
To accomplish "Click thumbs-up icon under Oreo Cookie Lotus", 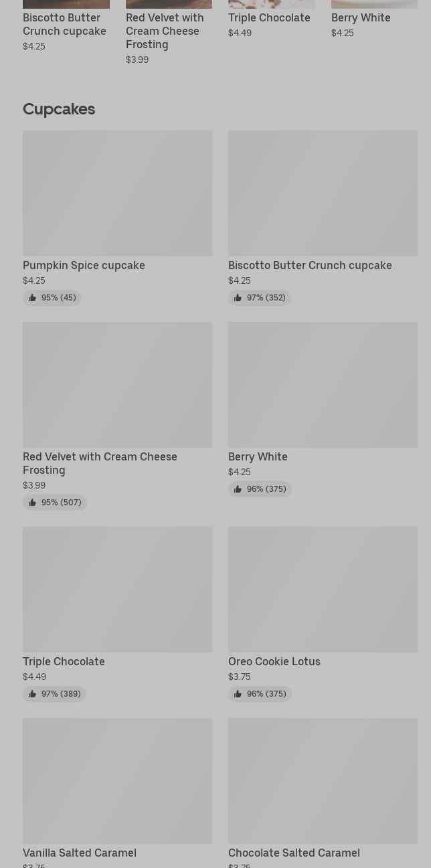I will 238,694.
